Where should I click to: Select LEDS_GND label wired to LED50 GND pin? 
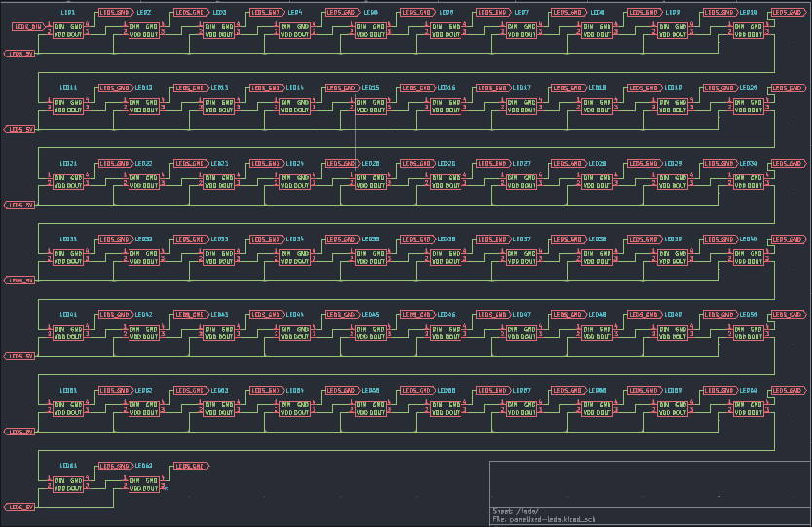[789, 314]
